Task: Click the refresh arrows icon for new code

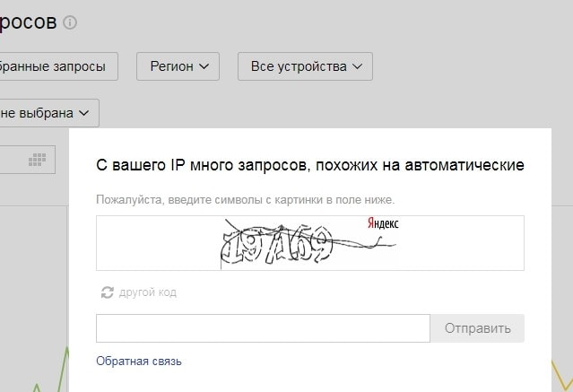Action: 107,292
